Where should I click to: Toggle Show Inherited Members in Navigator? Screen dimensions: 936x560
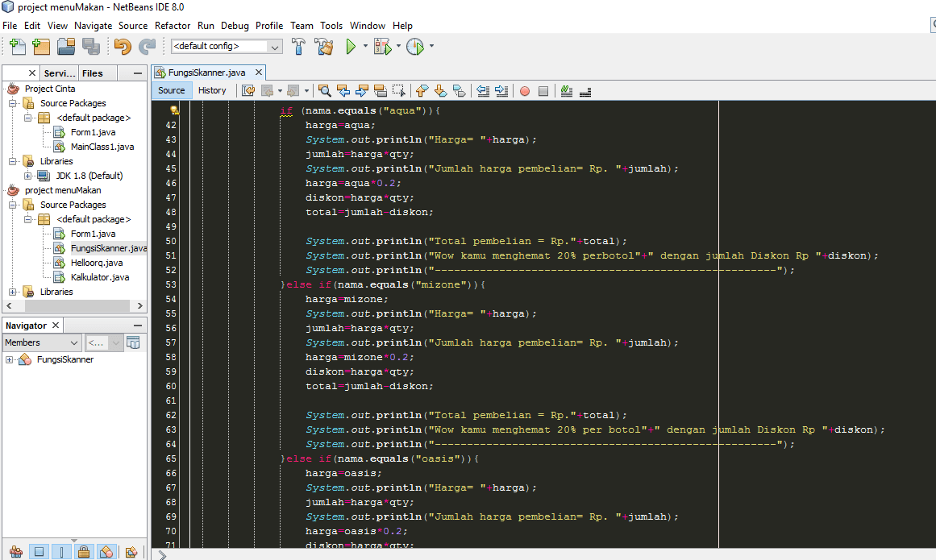16,552
